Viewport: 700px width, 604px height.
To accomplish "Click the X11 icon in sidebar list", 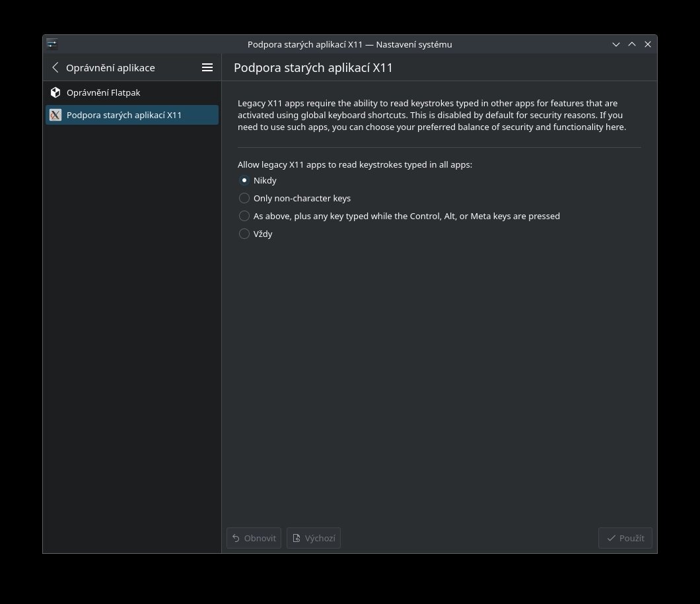I will click(x=55, y=115).
